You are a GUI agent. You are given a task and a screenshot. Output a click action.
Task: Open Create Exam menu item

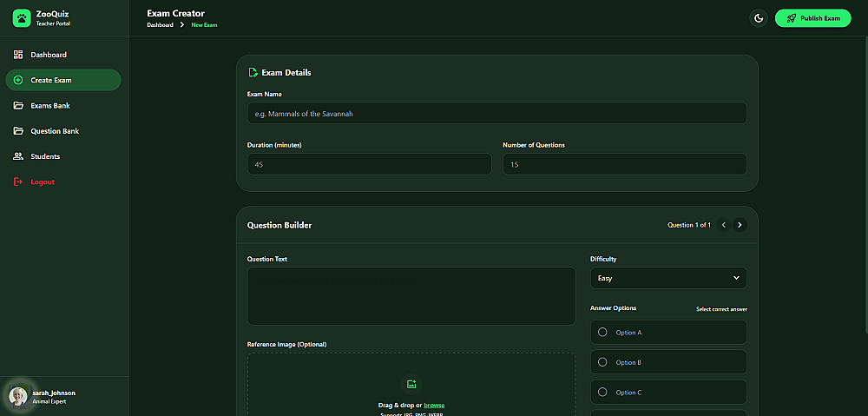pyautogui.click(x=62, y=80)
